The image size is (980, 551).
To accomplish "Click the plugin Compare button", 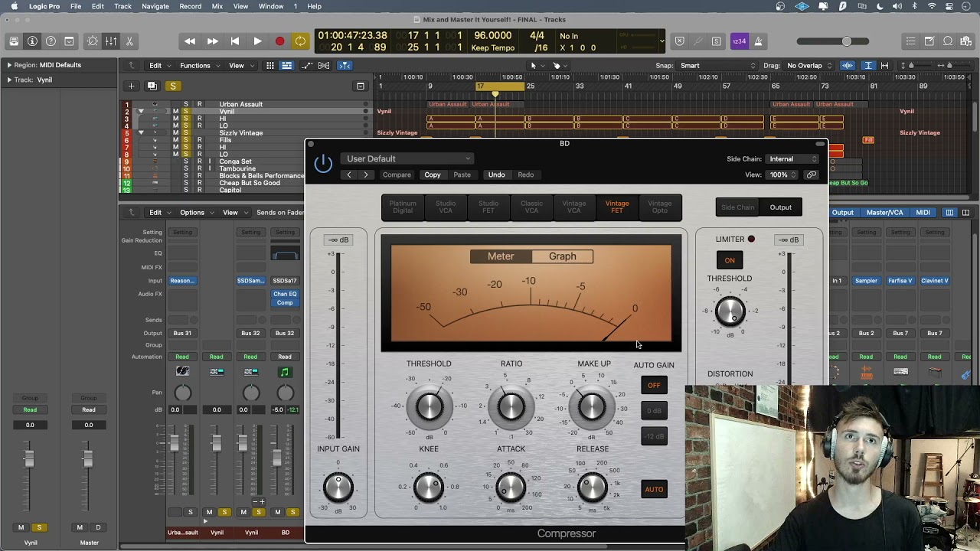I will pyautogui.click(x=397, y=175).
